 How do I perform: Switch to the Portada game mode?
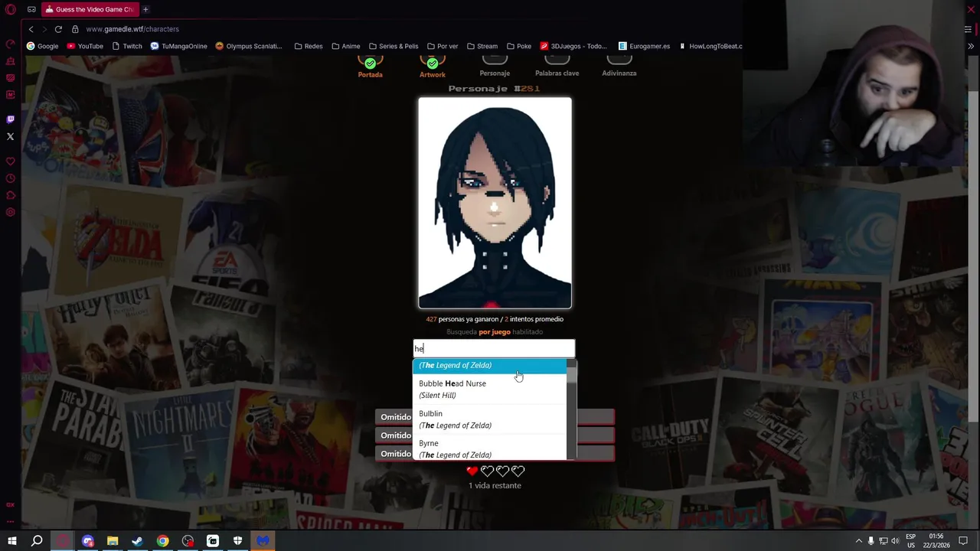(370, 67)
